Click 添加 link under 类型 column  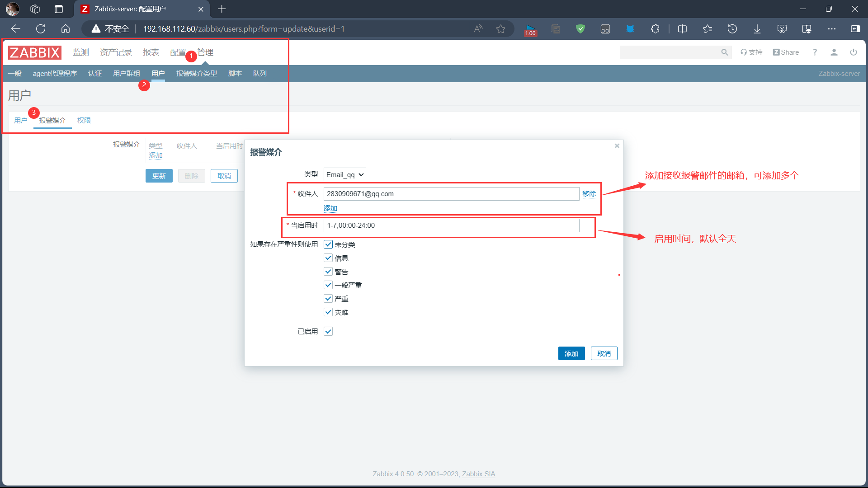click(x=156, y=155)
